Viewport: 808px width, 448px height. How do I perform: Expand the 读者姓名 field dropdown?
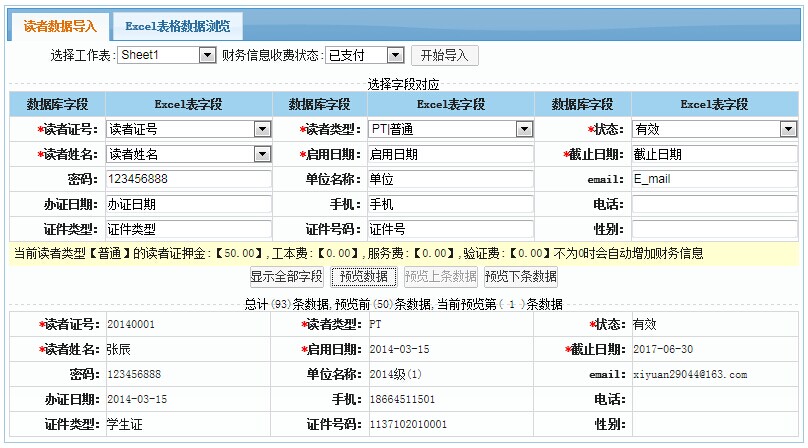click(188, 154)
